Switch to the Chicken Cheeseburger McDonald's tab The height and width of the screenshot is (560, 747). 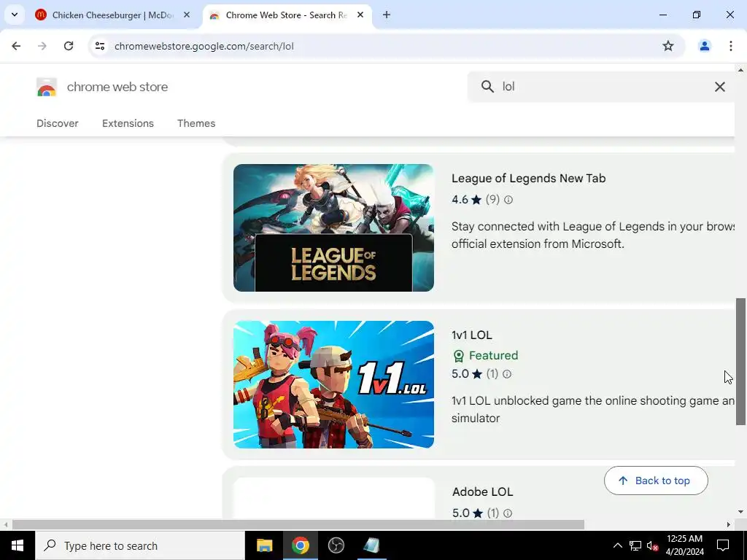click(113, 15)
